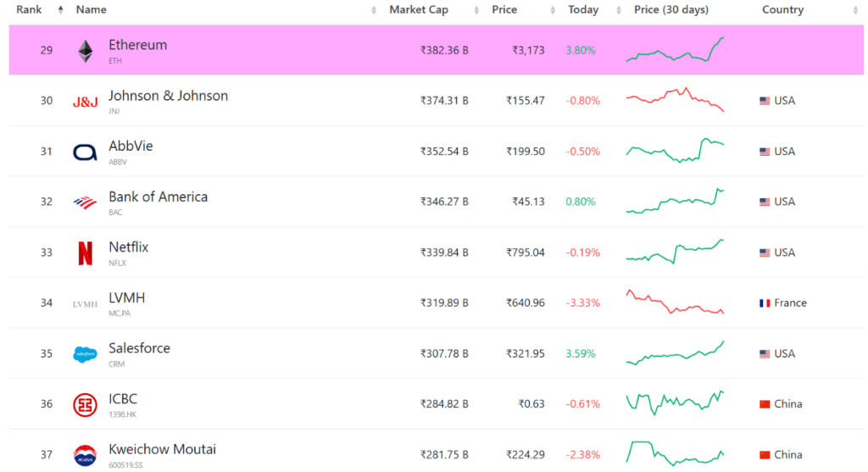Screen dimensions: 868x472
Task: Click Bank of America today change 0.80%
Action: 581,202
